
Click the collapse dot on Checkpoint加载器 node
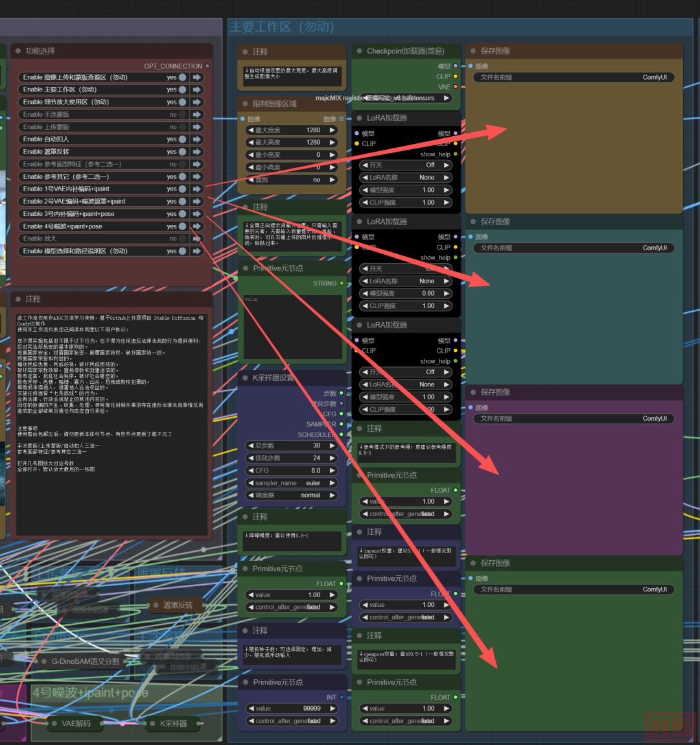[x=359, y=51]
